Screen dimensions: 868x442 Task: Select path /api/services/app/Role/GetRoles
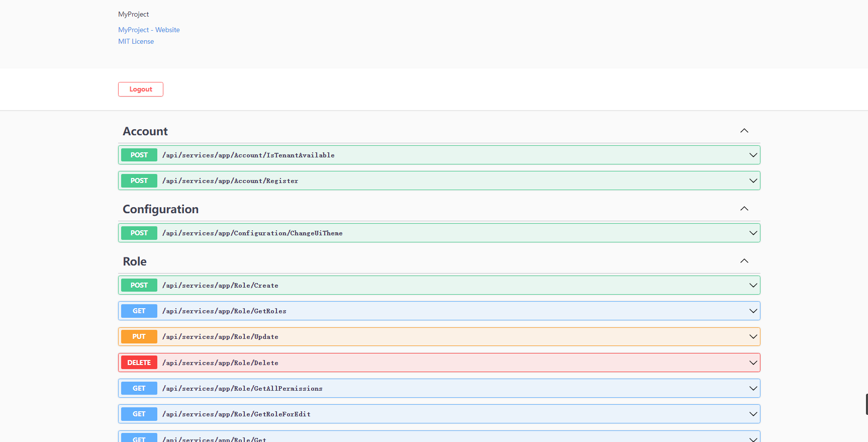tap(224, 311)
